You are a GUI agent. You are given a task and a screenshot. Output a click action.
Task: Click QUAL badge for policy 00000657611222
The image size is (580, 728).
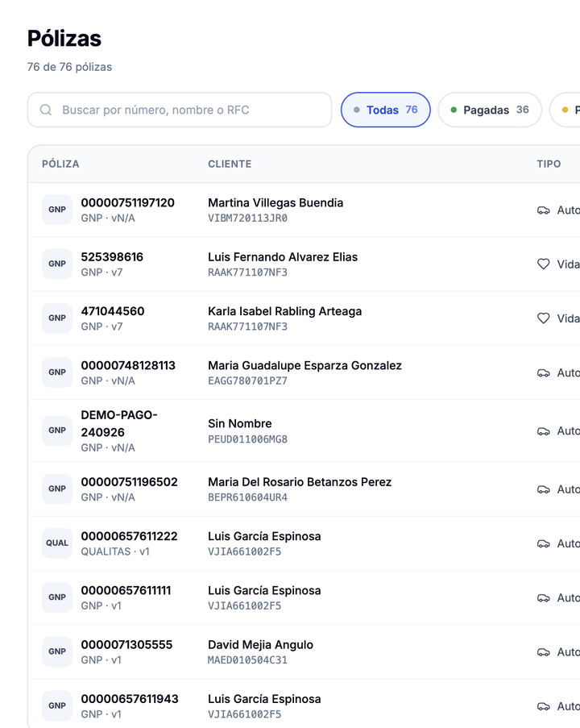(x=57, y=543)
